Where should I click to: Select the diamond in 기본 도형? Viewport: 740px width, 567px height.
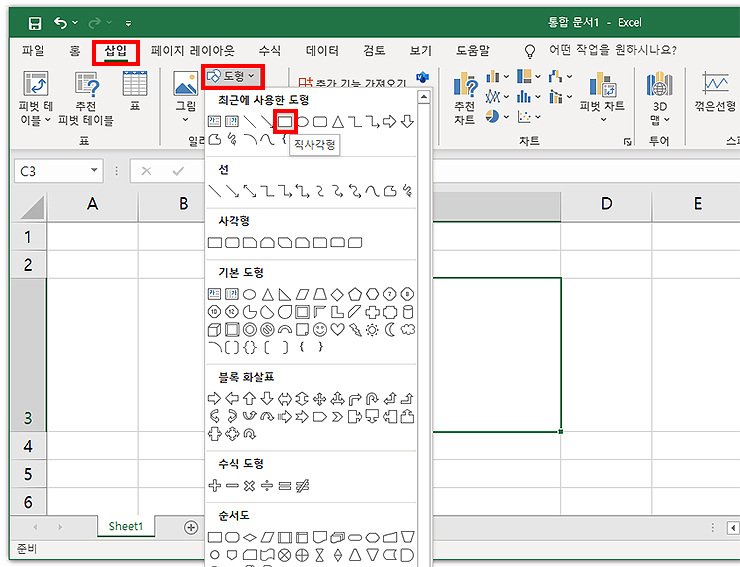tap(337, 295)
